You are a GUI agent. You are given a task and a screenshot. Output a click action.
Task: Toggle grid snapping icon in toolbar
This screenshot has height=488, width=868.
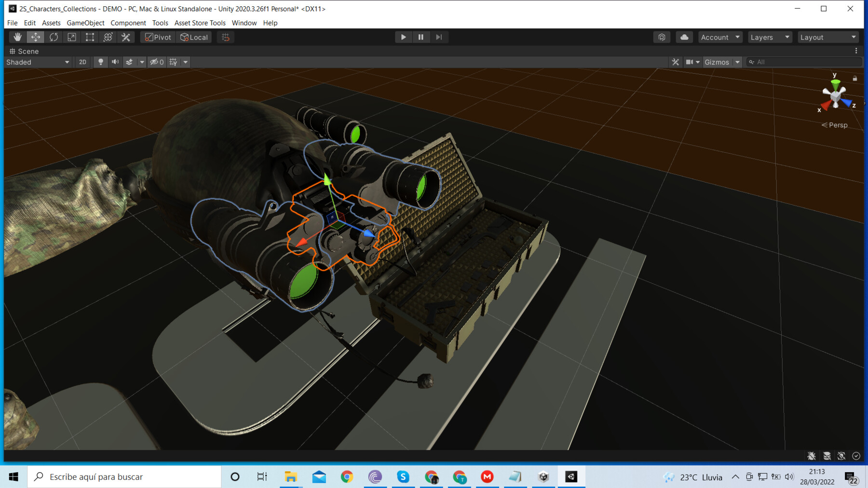click(x=226, y=37)
